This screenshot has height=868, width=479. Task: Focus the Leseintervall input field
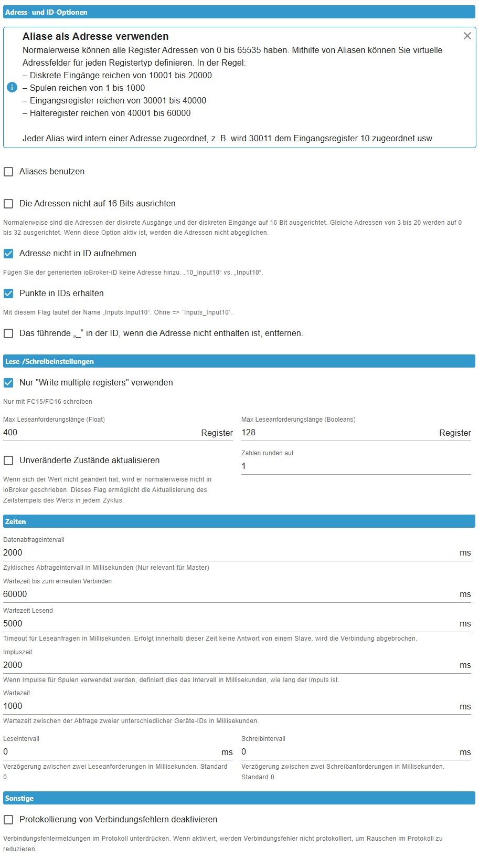(110, 752)
